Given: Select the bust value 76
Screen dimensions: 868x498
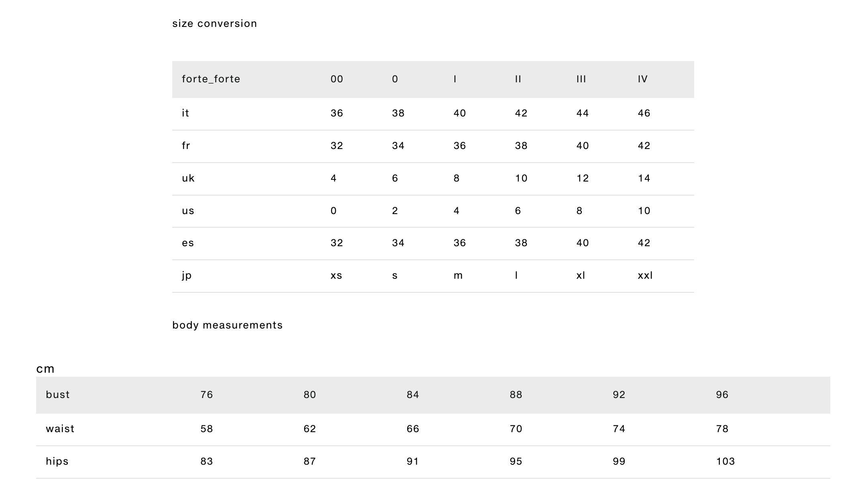Looking at the screenshot, I should (207, 395).
